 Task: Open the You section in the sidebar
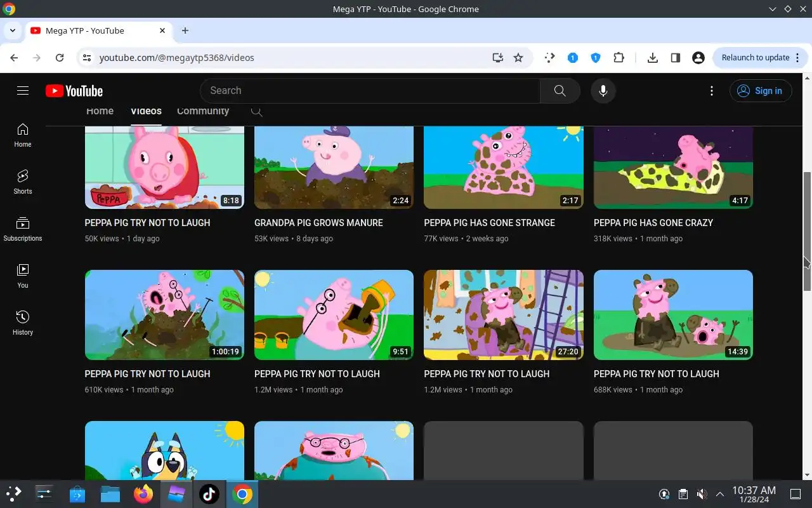(23, 276)
